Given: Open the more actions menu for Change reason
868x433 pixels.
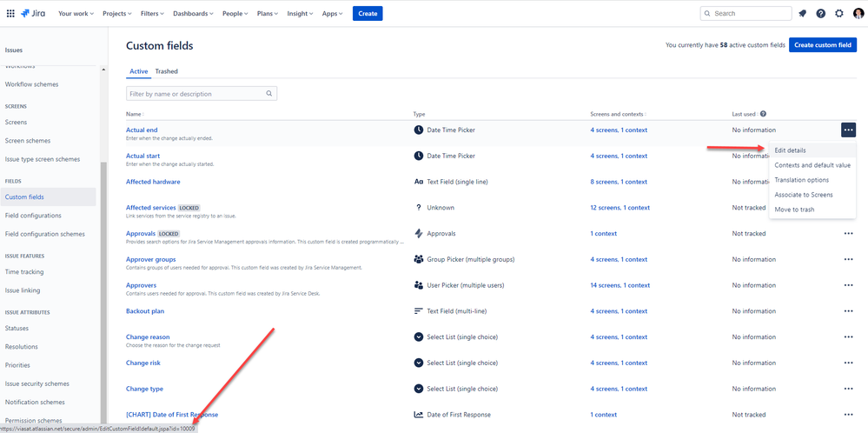Looking at the screenshot, I should point(848,336).
